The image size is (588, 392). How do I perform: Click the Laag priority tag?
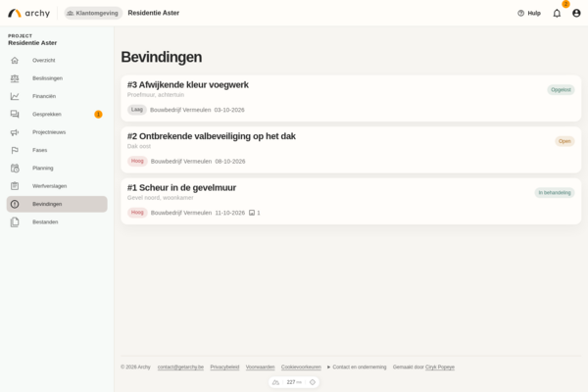point(137,110)
